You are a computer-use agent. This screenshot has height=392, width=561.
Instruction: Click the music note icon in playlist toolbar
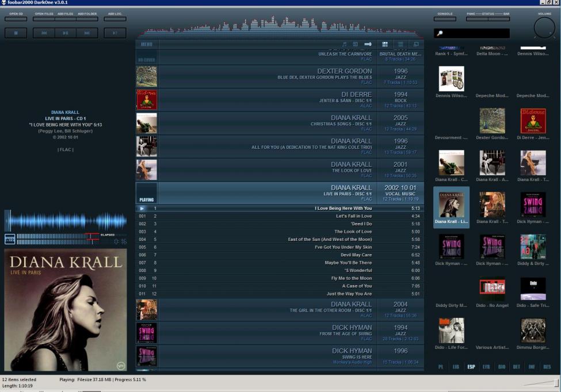(x=344, y=44)
